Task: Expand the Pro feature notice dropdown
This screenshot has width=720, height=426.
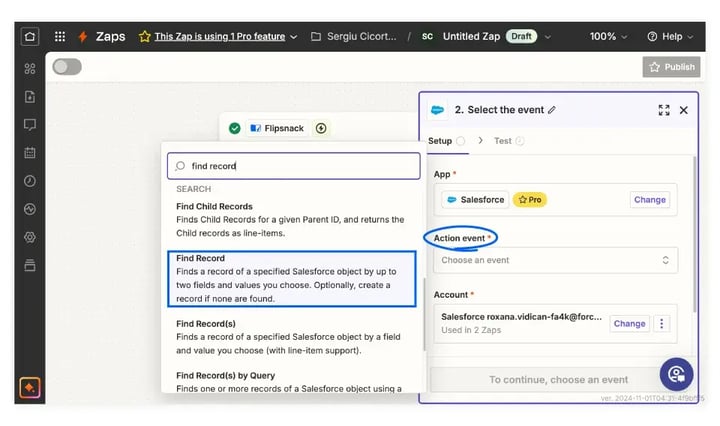Action: (294, 37)
